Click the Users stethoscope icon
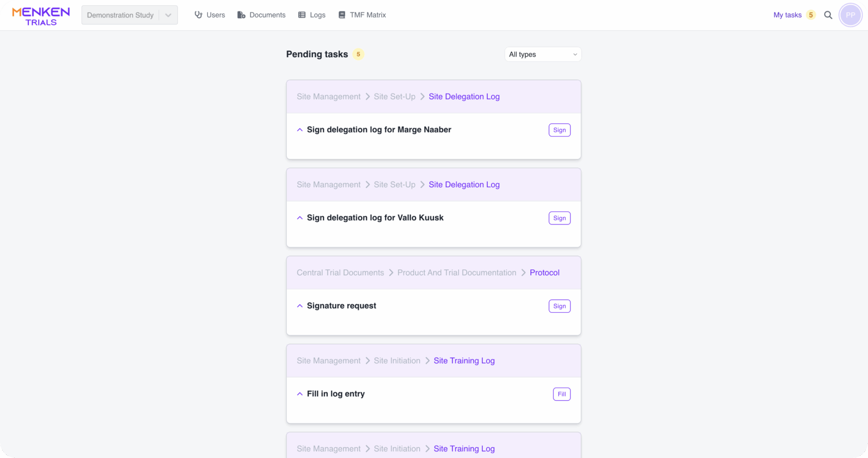The width and height of the screenshot is (868, 458). 198,15
